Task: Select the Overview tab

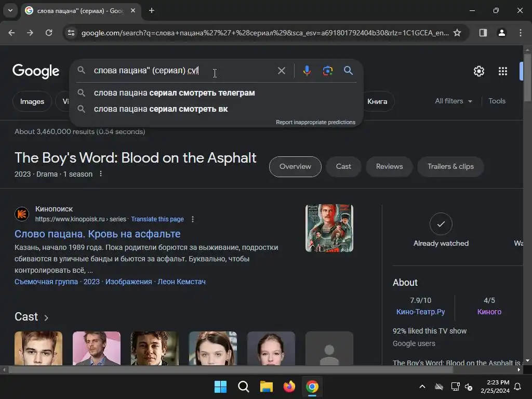Action: click(x=295, y=167)
